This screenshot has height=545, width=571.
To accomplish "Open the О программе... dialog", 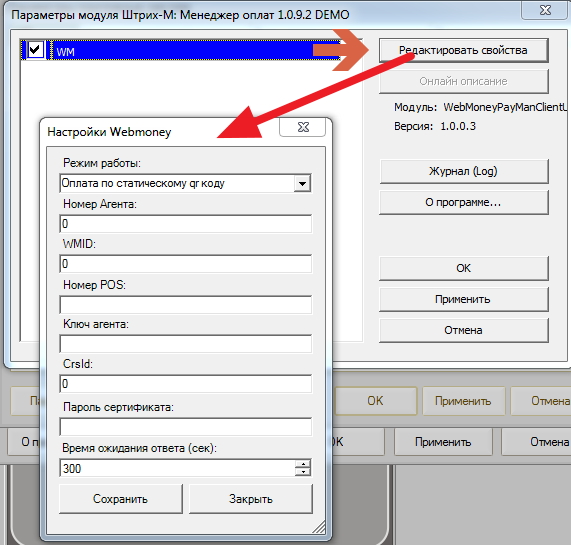I will tap(464, 202).
